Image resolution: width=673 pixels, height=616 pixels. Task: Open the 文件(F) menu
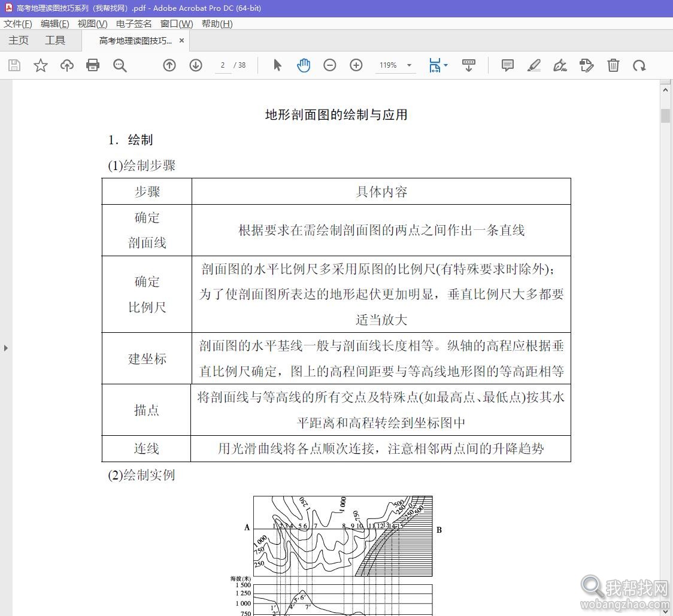point(17,23)
